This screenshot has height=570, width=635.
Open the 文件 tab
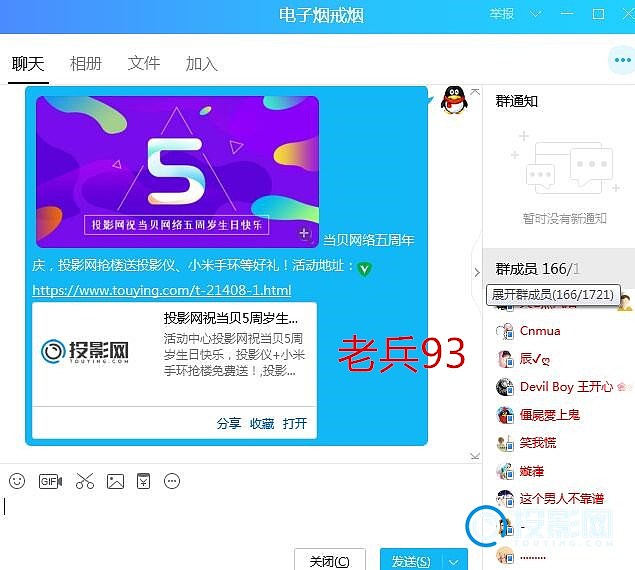coord(144,64)
